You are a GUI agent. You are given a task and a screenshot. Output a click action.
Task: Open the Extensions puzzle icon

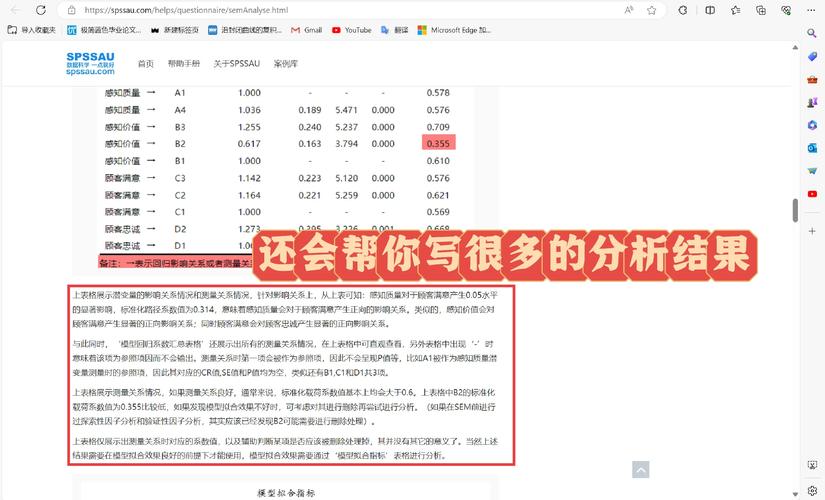click(682, 10)
